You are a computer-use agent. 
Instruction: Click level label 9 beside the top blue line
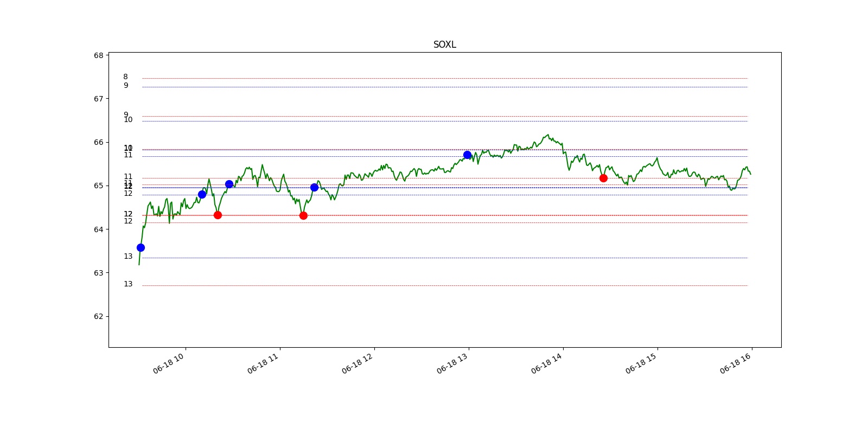point(126,86)
